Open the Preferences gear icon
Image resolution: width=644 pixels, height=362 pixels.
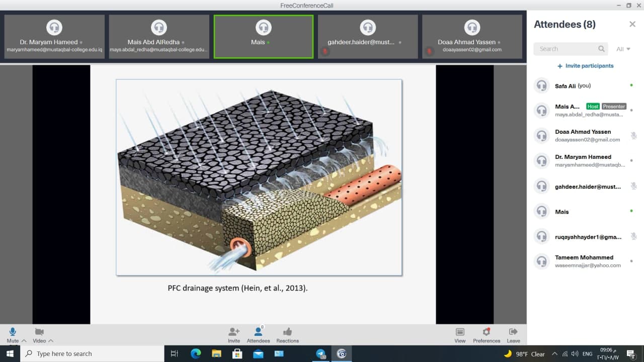click(x=486, y=332)
